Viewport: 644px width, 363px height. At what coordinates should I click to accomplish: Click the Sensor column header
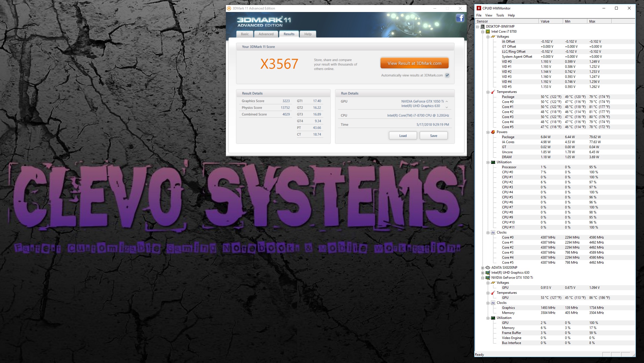tap(506, 21)
